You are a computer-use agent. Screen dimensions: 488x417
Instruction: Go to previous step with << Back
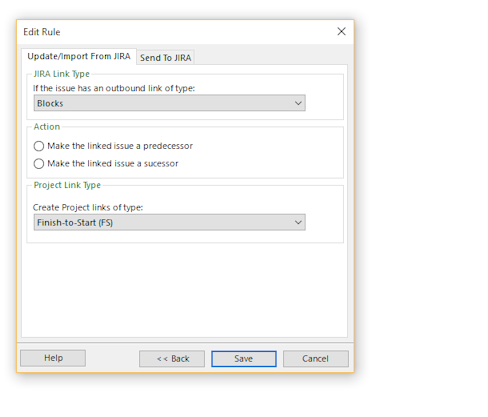pyautogui.click(x=172, y=359)
